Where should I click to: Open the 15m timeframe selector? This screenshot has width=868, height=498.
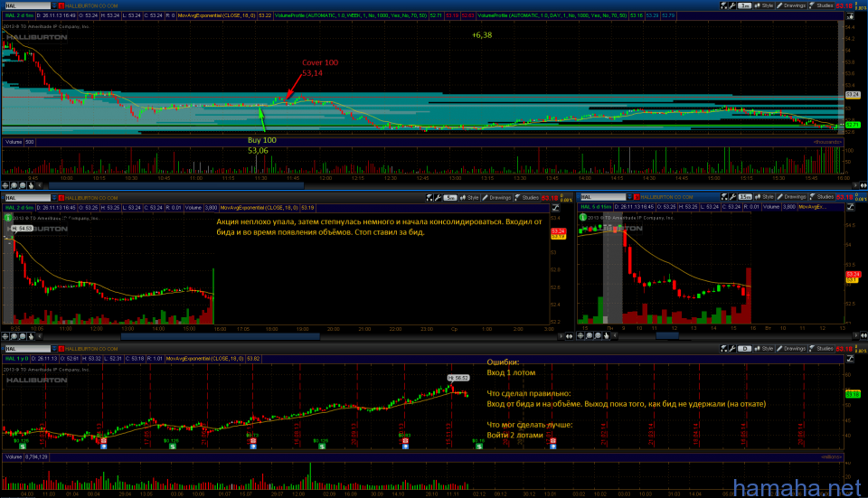[x=745, y=197]
